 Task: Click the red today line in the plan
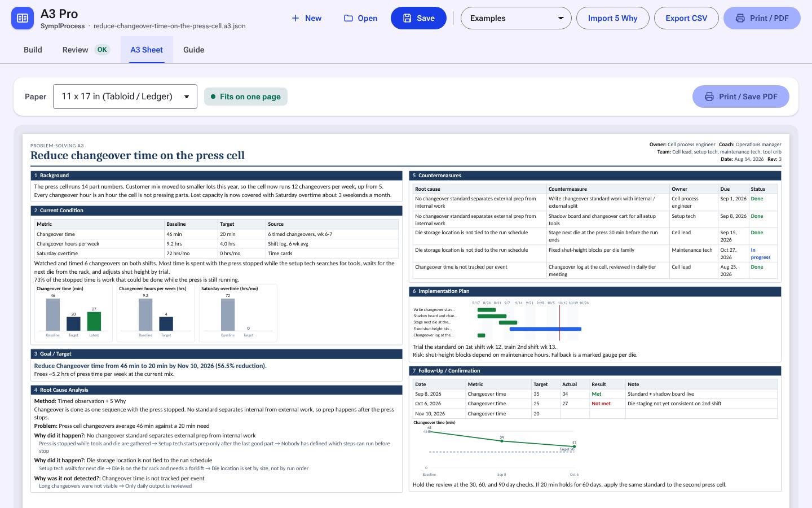coord(559,322)
